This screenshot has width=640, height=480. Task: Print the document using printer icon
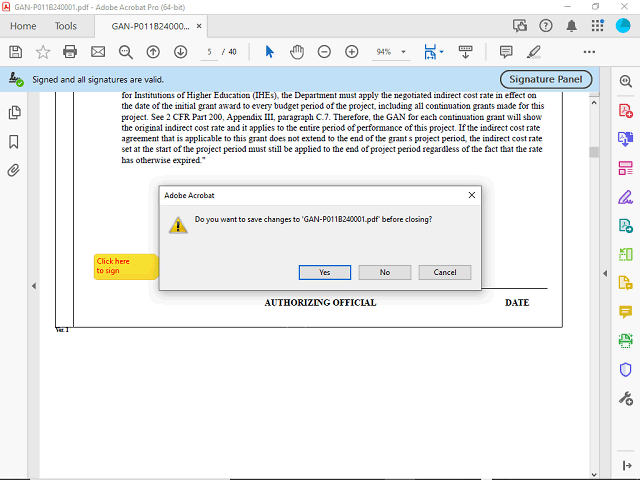click(70, 52)
